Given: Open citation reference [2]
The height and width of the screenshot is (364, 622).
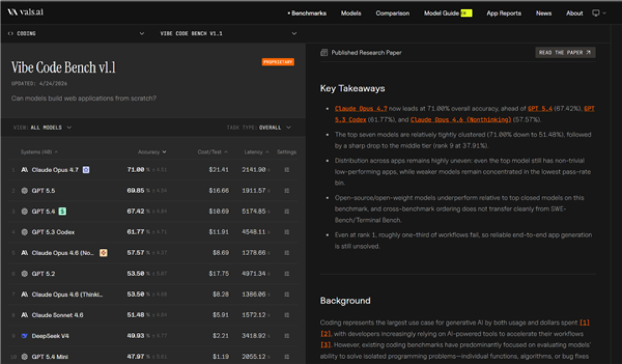Looking at the screenshot, I should coord(325,333).
